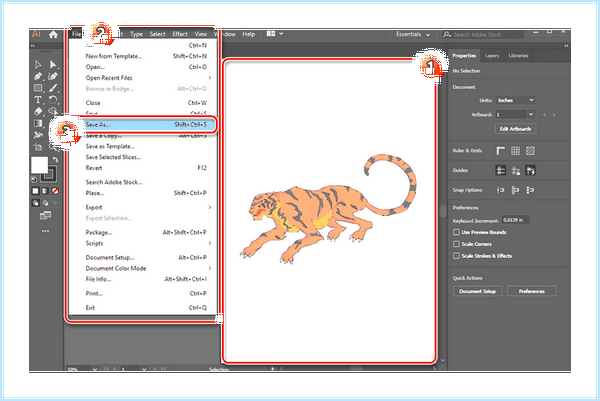Select the Paintbrush tool

point(53,88)
